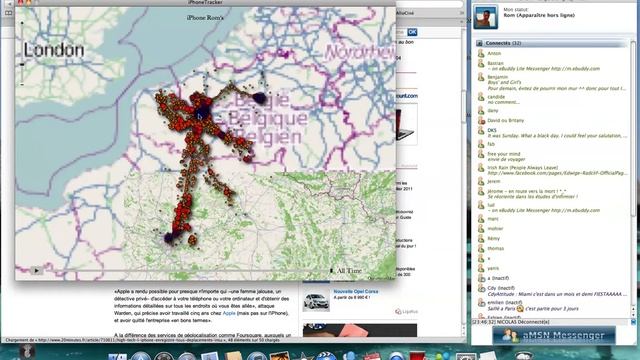The height and width of the screenshot is (360, 640).
Task: Open the Nouvelle Opel Corsa ad link
Action: tap(356, 291)
